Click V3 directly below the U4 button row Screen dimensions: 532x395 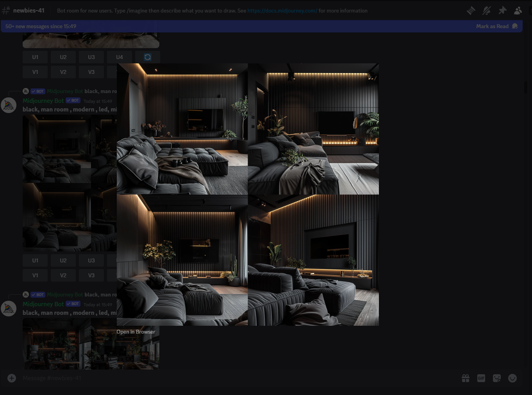pyautogui.click(x=91, y=72)
